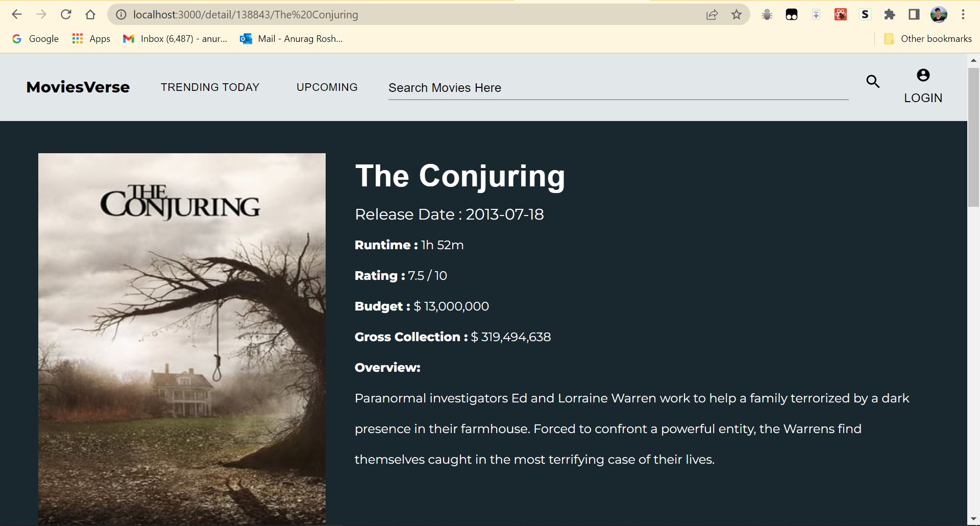Screen dimensions: 980x526
Task: Click the vertical scrollbar thumb
Action: click(x=973, y=137)
